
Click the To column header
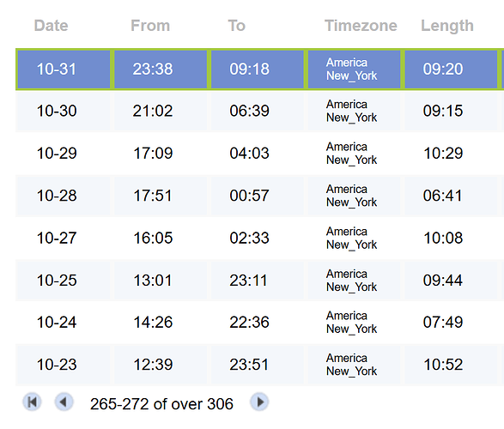click(x=237, y=26)
